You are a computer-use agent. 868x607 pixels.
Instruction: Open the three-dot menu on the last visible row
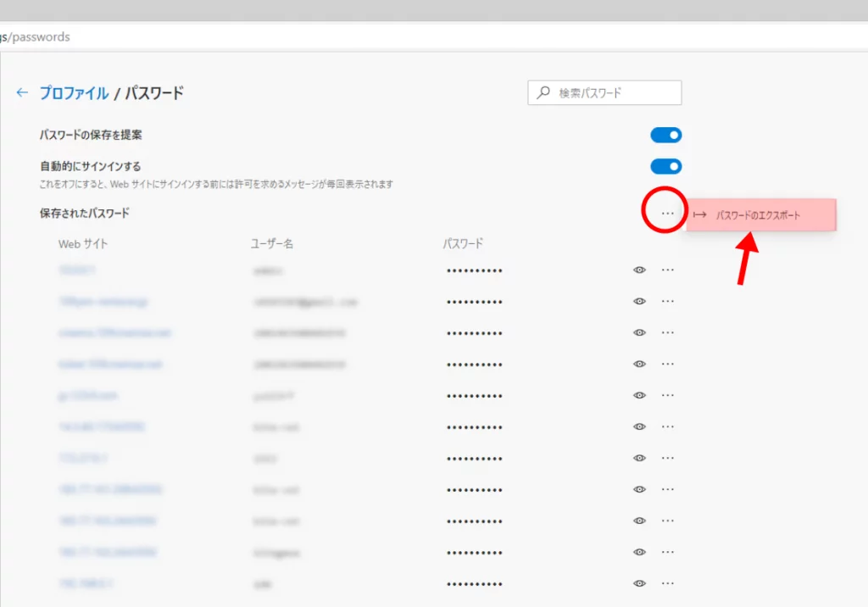click(668, 583)
